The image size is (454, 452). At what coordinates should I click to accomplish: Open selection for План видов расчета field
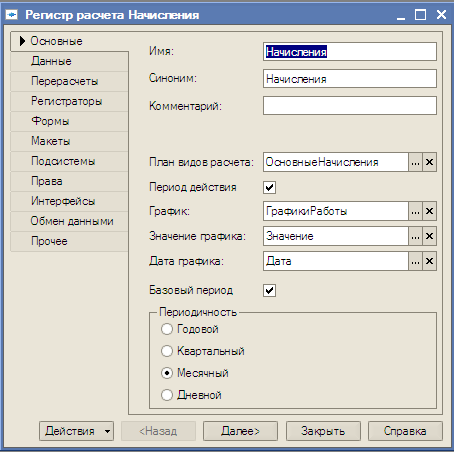(x=415, y=162)
